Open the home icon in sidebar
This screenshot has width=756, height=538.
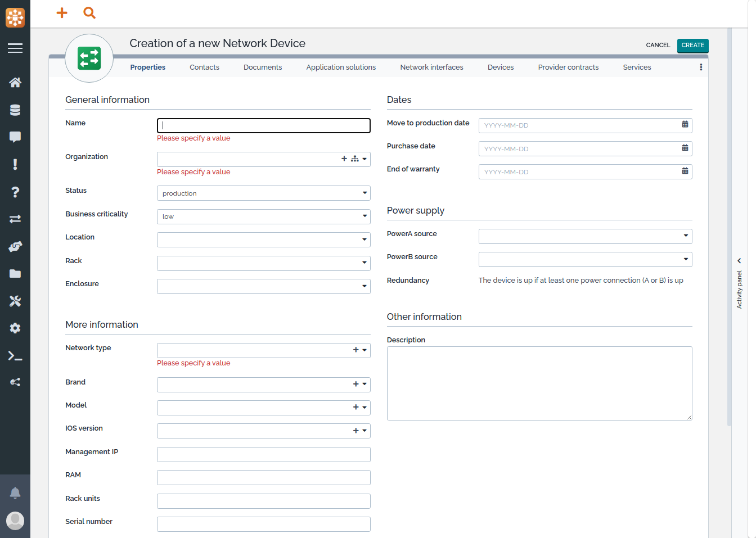click(15, 83)
